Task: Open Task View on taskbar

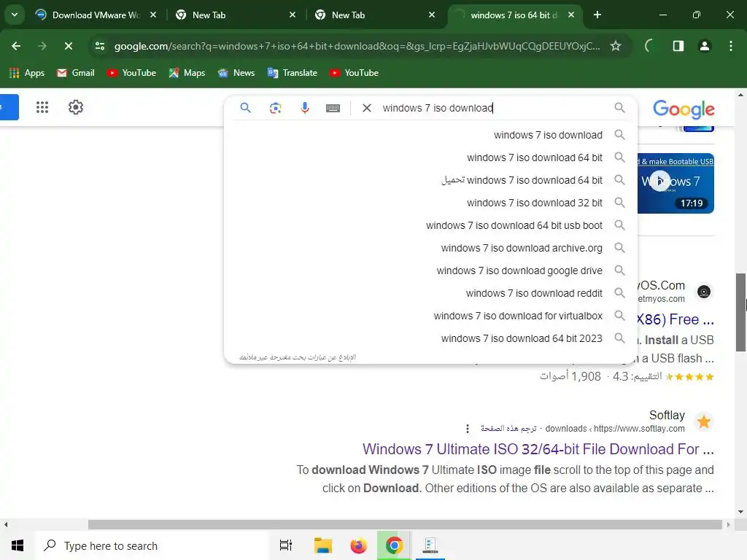Action: (286, 545)
